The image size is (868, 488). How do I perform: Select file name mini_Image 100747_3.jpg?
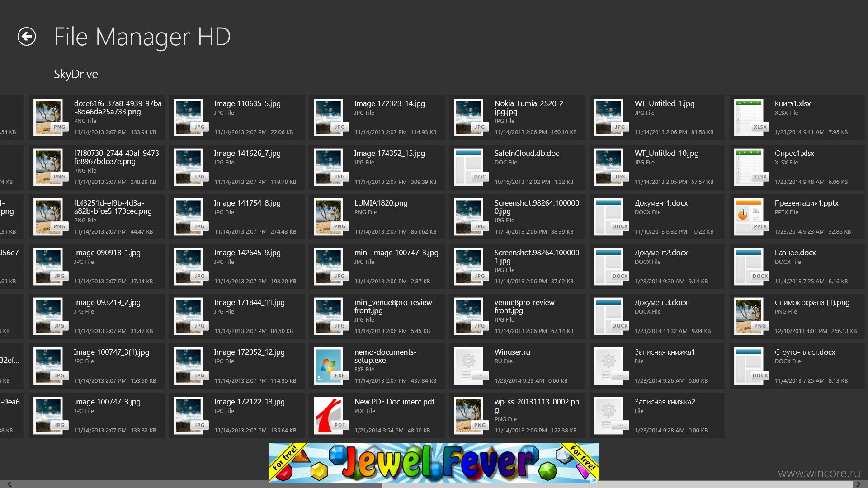396,253
